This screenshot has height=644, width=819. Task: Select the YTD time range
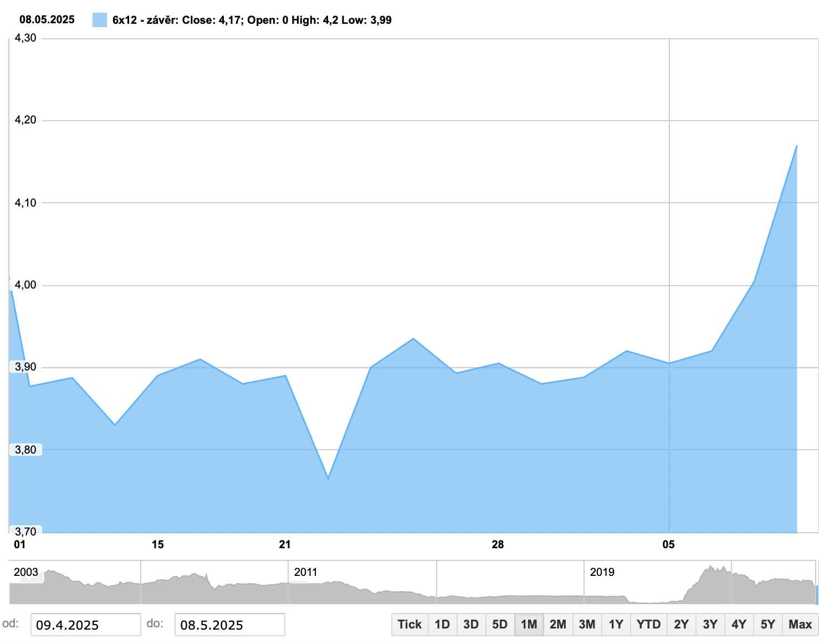(648, 624)
